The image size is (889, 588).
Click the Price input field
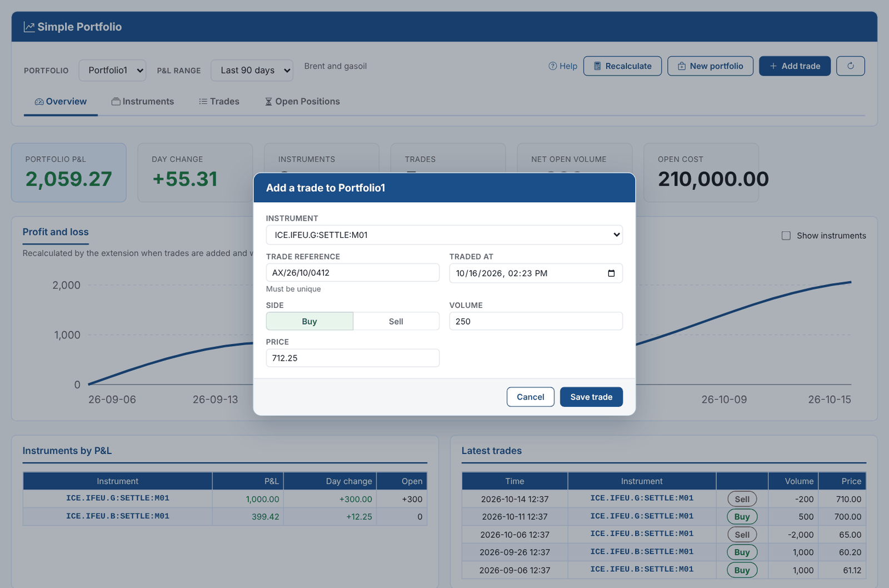(353, 358)
